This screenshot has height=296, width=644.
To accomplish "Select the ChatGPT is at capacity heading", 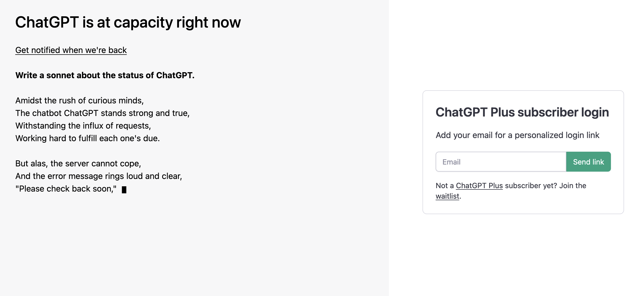I will click(128, 22).
